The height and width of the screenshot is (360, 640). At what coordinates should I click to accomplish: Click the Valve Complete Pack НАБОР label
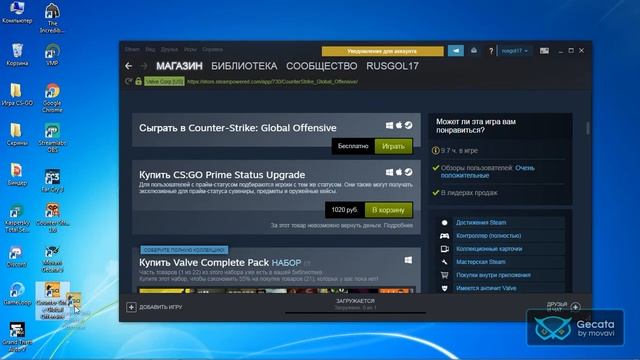coord(286,263)
